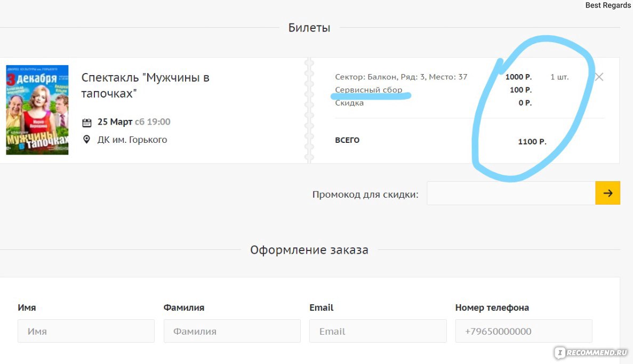Focus the phone number input field
The image size is (633, 364).
524,331
